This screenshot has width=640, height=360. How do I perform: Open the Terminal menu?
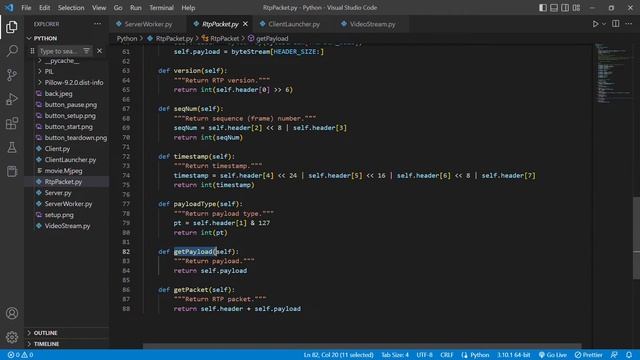tap(161, 8)
